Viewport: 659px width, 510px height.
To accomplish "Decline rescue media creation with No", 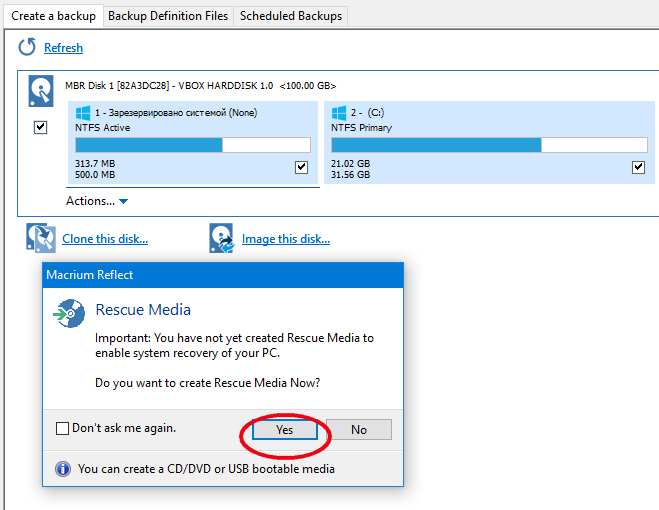I will (x=359, y=429).
